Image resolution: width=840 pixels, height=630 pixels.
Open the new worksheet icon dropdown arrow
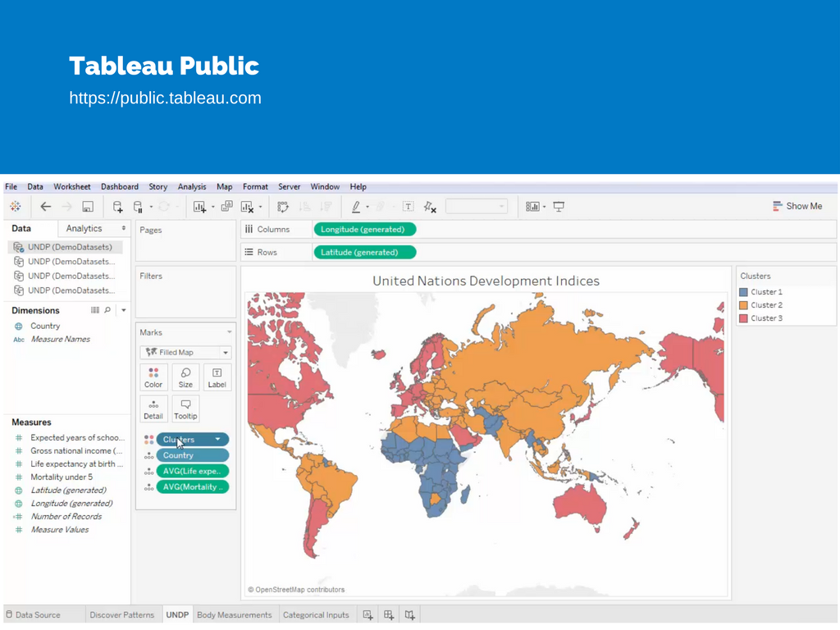[x=212, y=207]
